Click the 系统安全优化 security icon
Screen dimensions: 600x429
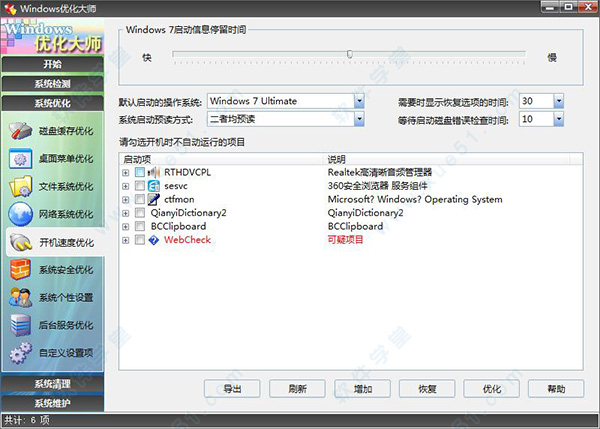click(x=21, y=270)
